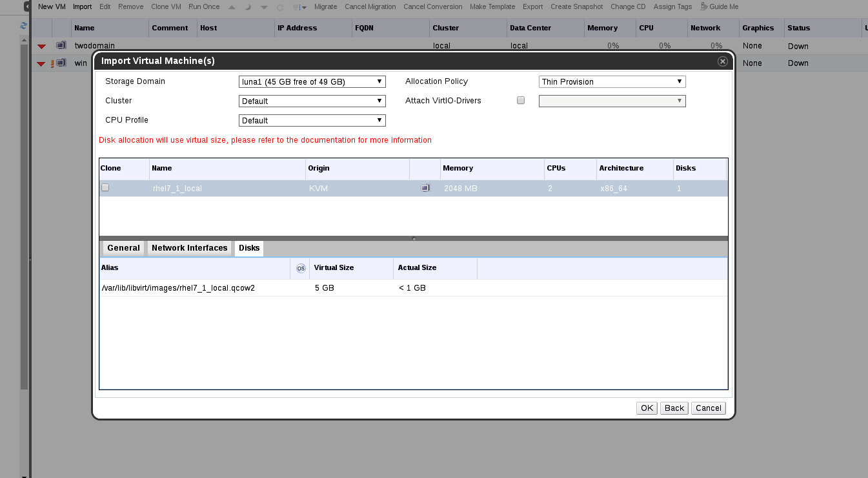The image size is (868, 478).
Task: Enable the Clone checkbox for rhel7_1_local
Action: tap(105, 188)
